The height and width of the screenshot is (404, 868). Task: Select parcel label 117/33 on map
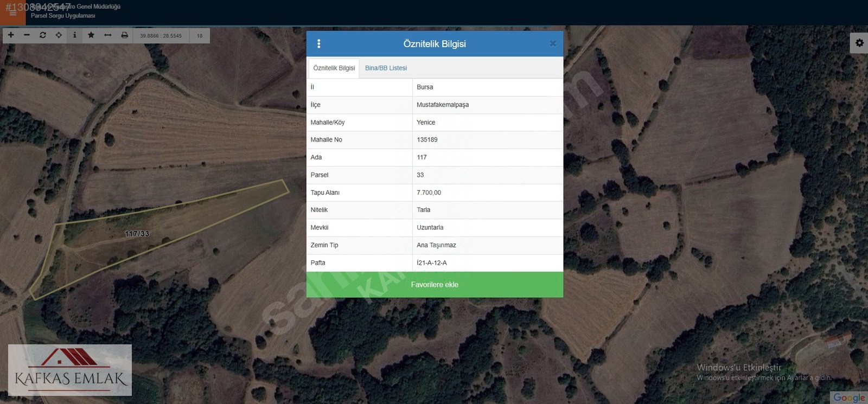point(137,234)
